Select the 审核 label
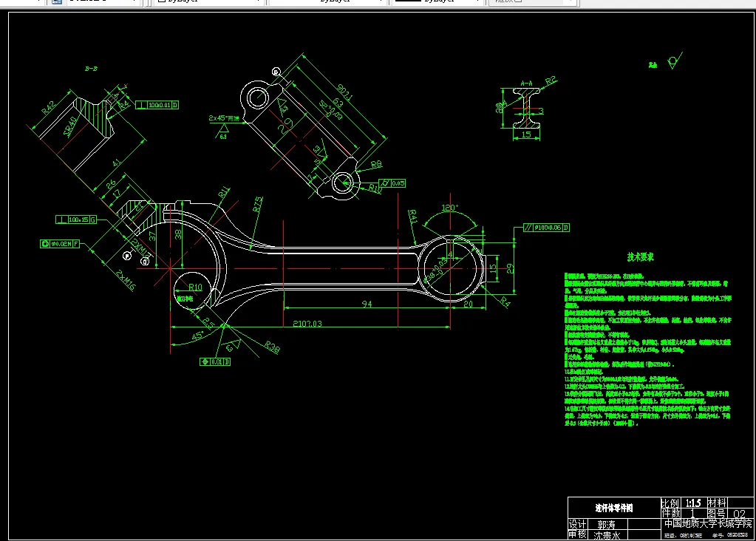Viewport: 756px width, 541px height. (x=578, y=534)
